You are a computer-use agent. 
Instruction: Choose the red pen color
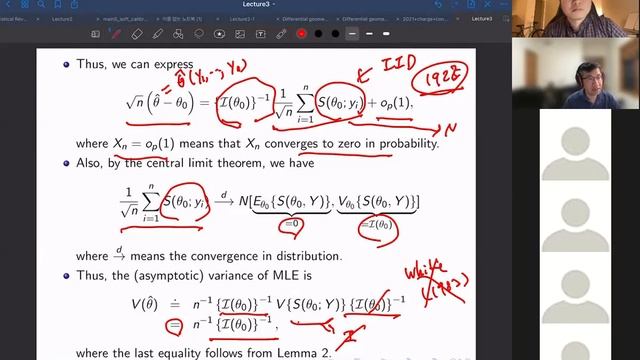302,34
